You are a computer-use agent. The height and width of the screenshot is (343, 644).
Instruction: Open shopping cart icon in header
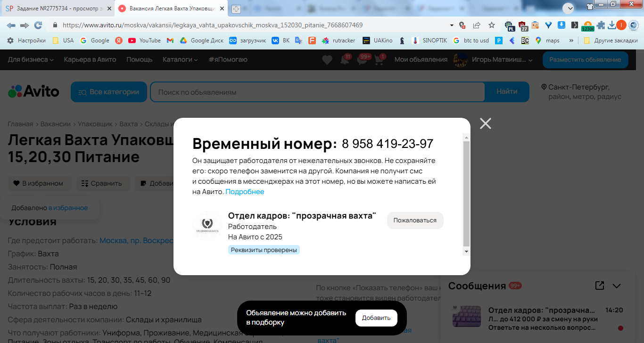point(379,60)
